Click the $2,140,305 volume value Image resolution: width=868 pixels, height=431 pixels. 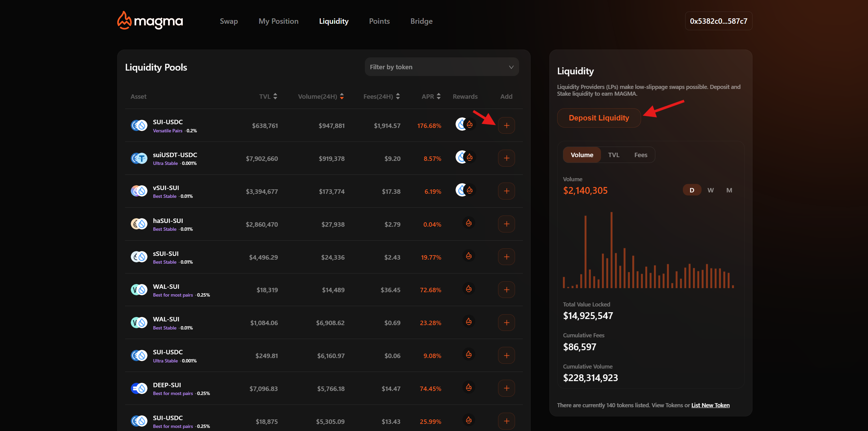pyautogui.click(x=585, y=191)
